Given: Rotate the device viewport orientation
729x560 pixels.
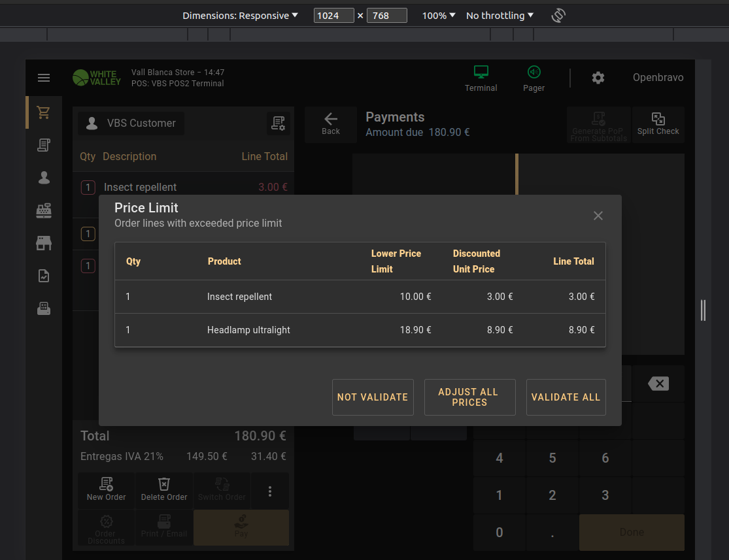Looking at the screenshot, I should pos(558,16).
